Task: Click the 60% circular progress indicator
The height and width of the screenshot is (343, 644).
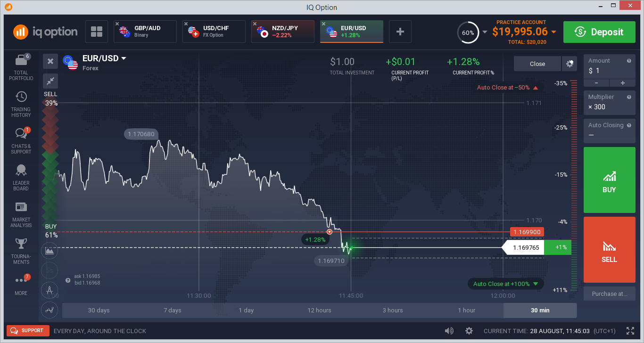Action: pos(468,33)
